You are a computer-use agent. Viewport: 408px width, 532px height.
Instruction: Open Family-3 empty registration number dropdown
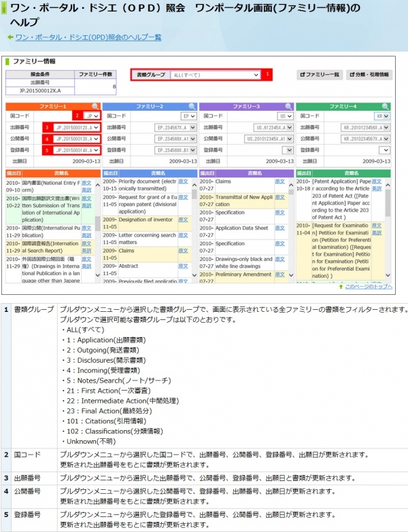tap(288, 150)
